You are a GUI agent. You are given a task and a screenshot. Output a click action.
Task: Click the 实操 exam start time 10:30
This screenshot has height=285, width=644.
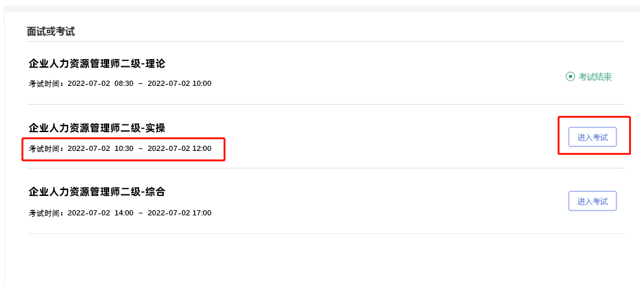(x=123, y=148)
